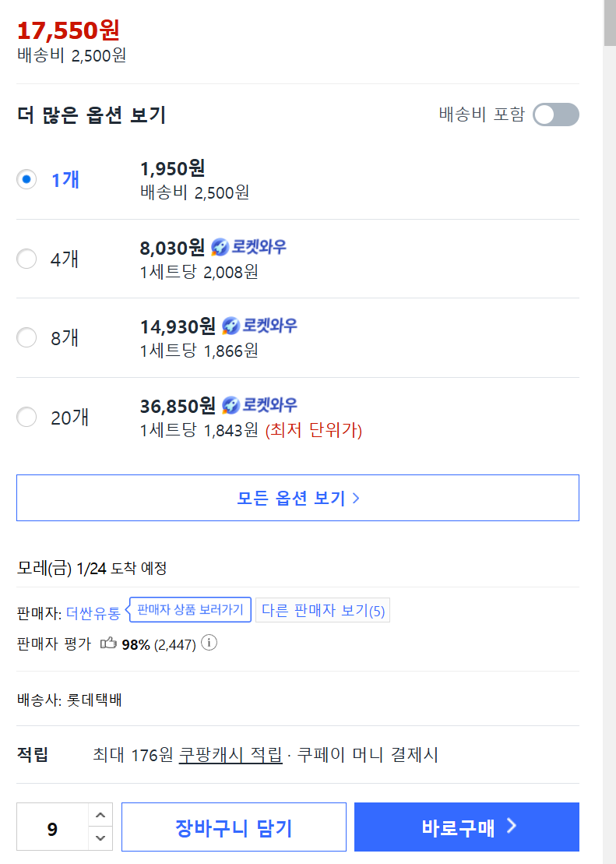Open the 더싼유통 seller link
Screen dimensions: 616x864
click(93, 612)
